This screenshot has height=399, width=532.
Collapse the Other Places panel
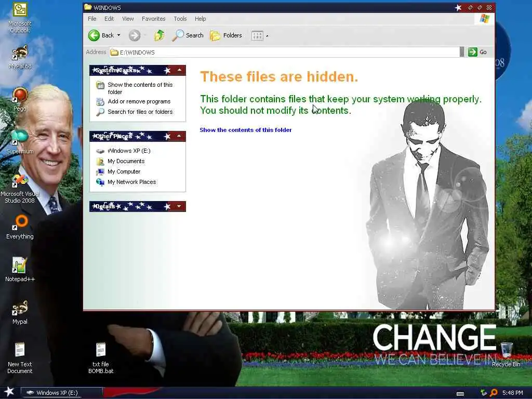(x=179, y=136)
